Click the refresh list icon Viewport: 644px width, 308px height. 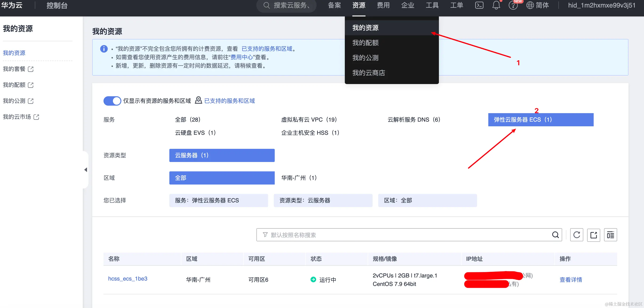[576, 235]
